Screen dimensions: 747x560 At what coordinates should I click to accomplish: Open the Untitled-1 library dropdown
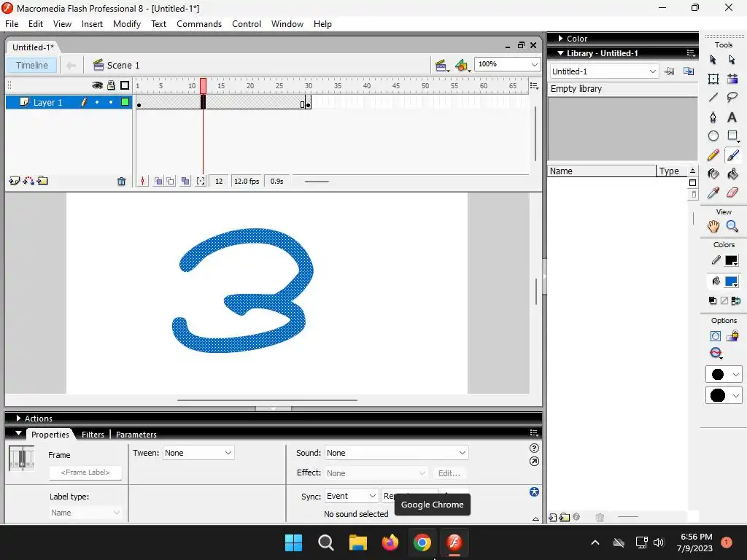point(652,71)
